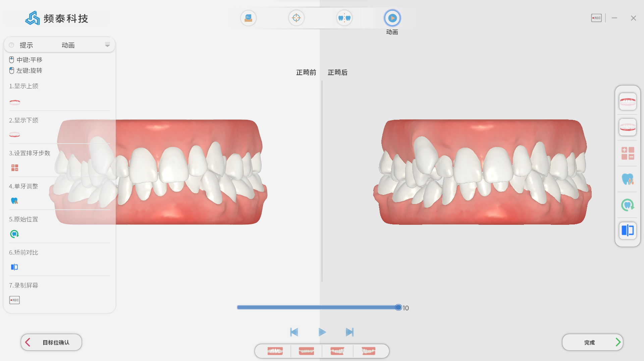Click the animation step slider handle
The height and width of the screenshot is (361, 644).
[398, 307]
